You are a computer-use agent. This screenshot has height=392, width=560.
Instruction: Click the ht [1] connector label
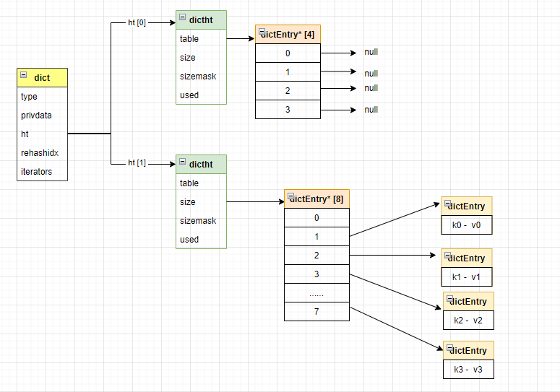137,163
